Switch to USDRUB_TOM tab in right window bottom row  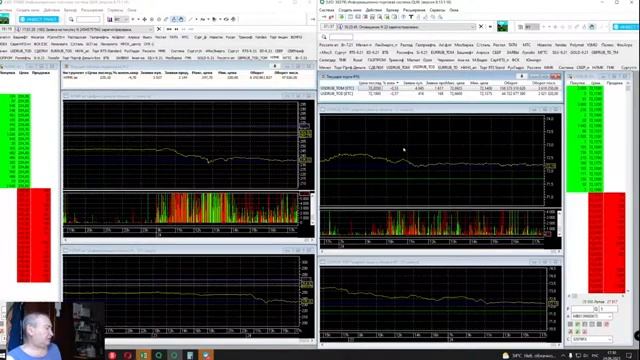coord(398,67)
